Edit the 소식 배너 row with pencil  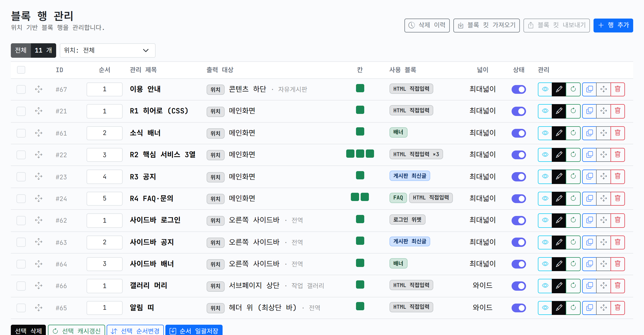point(559,133)
